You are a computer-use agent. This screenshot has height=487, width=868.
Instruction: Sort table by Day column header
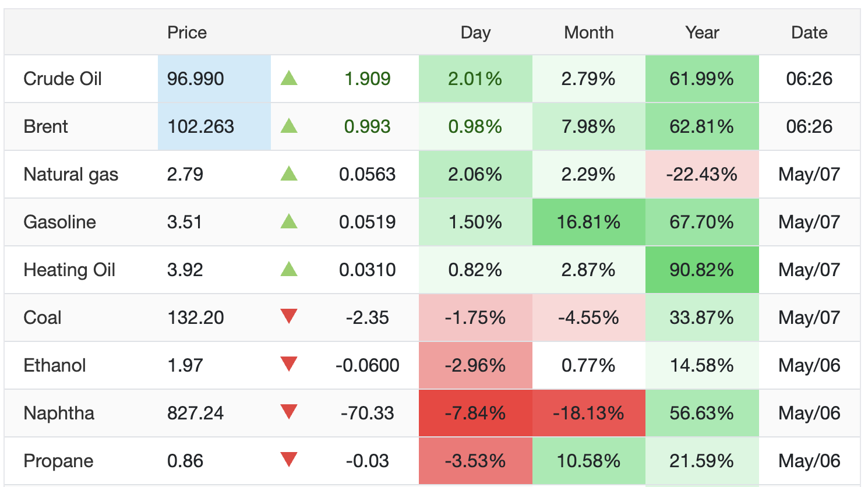(x=475, y=33)
